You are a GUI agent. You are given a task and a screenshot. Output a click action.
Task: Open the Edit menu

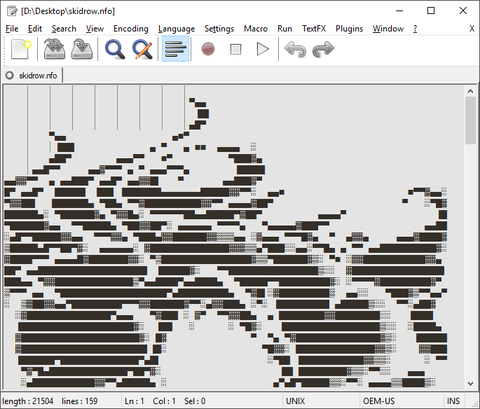(35, 29)
